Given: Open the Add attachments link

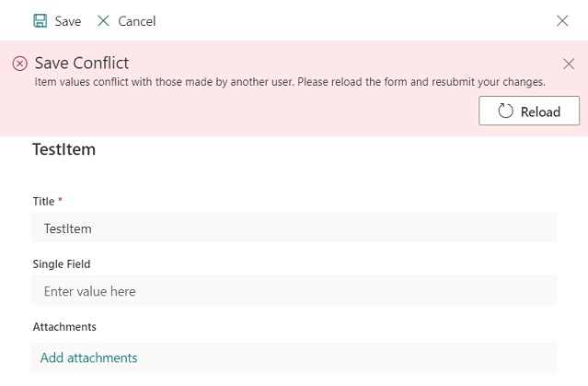Looking at the screenshot, I should click(89, 357).
